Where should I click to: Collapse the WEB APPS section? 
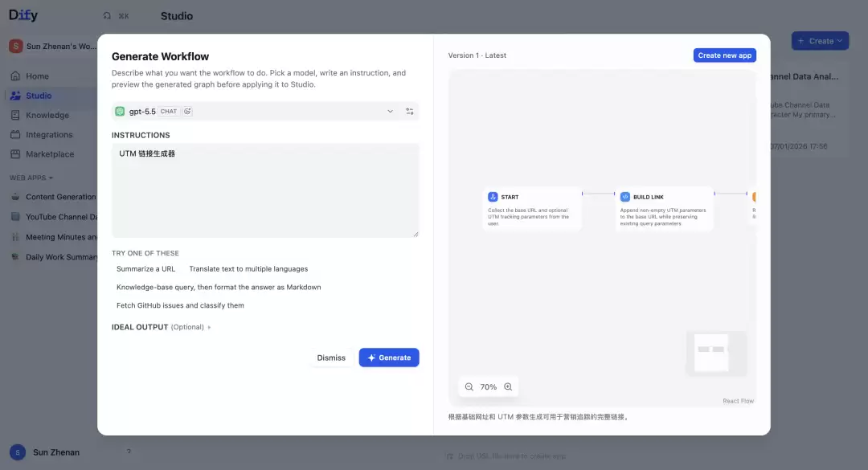31,178
